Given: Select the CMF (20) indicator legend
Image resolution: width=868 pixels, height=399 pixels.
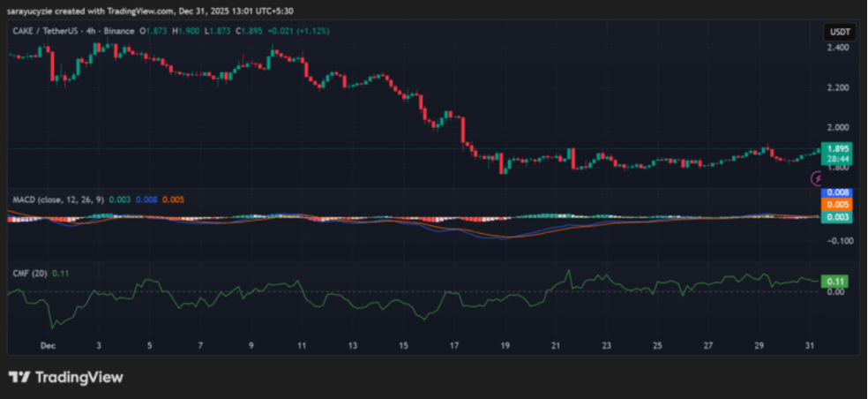Looking at the screenshot, I should (29, 273).
